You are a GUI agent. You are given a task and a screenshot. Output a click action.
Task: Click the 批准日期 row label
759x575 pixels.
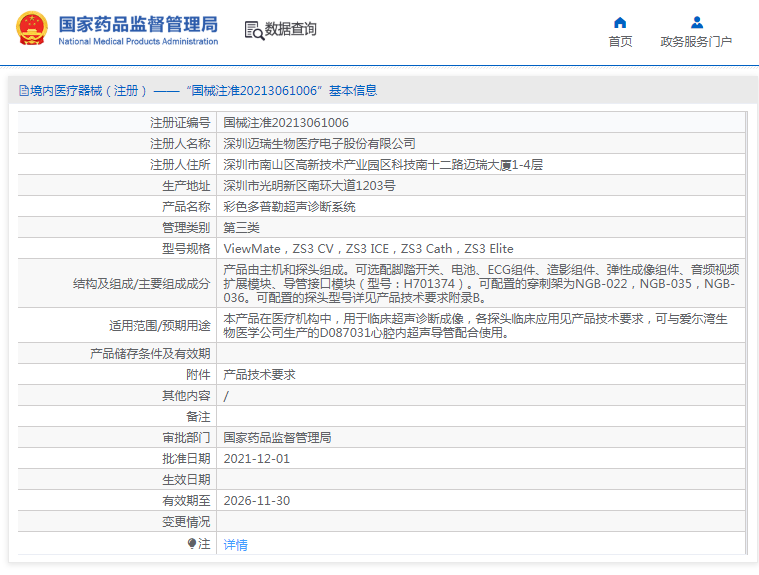click(186, 459)
